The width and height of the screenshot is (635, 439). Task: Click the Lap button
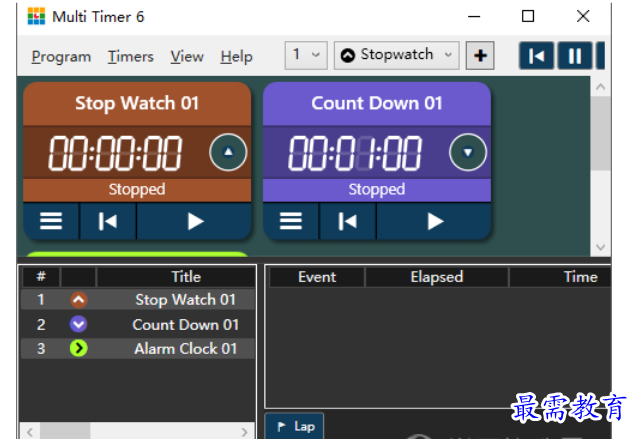294,426
